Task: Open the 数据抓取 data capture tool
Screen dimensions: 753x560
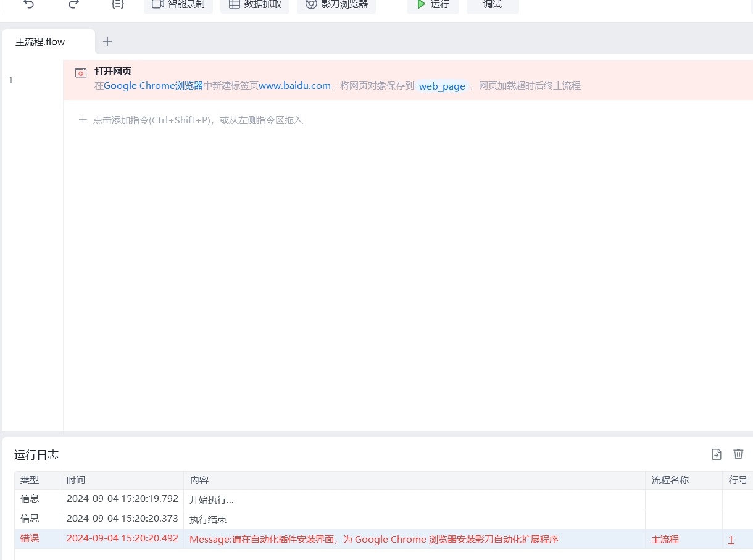Action: (255, 5)
